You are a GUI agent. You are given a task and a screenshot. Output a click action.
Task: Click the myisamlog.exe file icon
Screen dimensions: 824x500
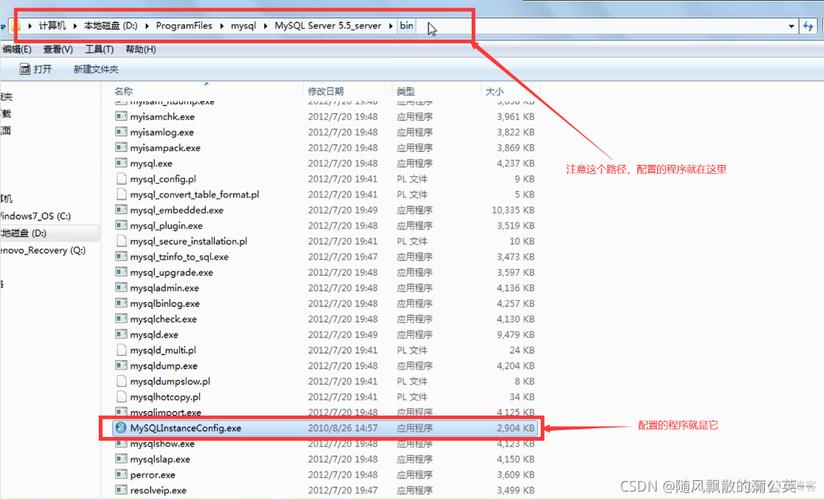tap(121, 132)
